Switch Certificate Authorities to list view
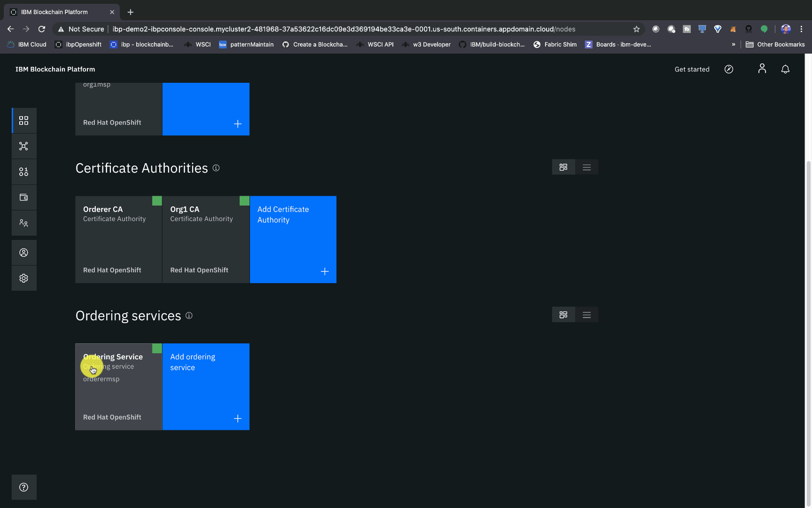 coord(586,167)
